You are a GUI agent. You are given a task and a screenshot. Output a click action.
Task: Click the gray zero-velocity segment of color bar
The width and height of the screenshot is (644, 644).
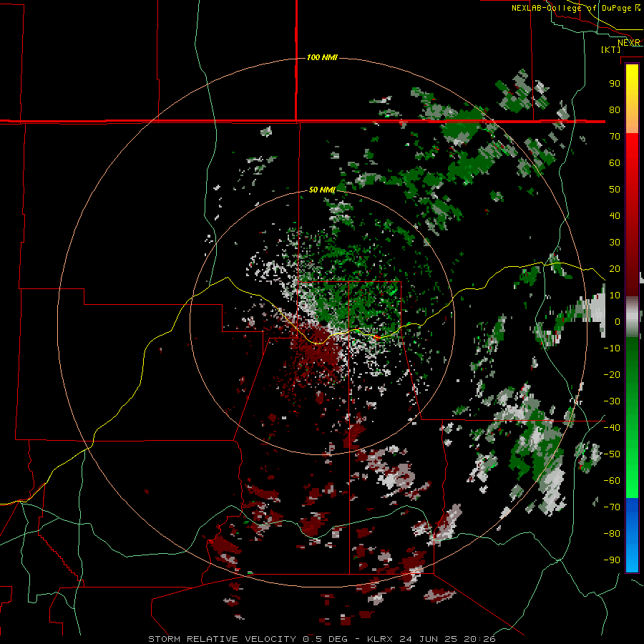tap(632, 317)
